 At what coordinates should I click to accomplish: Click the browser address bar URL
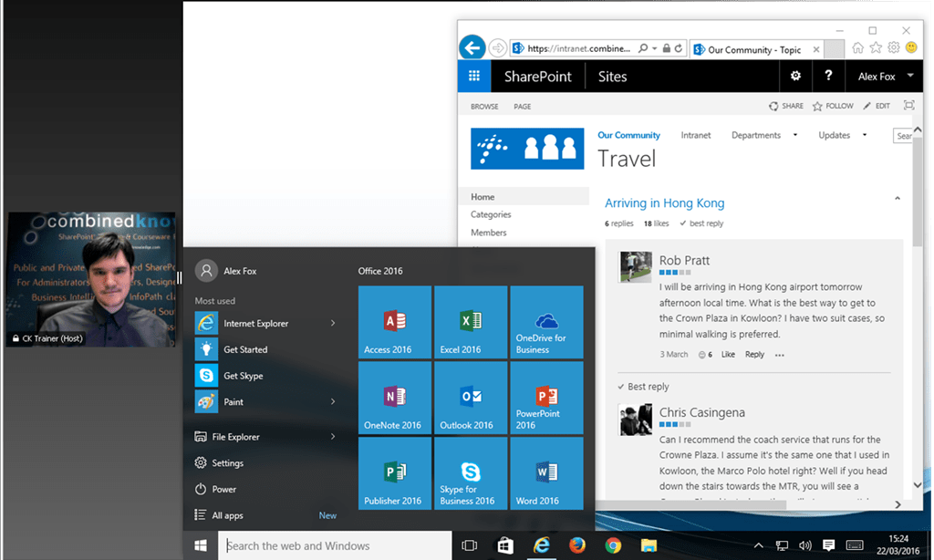[x=578, y=49]
